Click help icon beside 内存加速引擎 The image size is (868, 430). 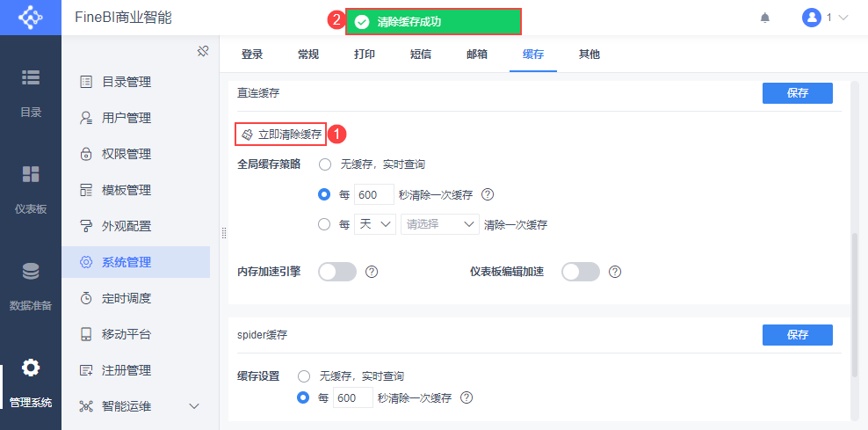click(372, 272)
